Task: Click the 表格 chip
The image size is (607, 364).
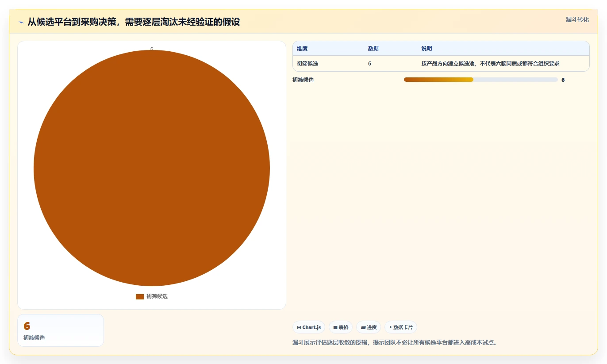Action: (x=341, y=327)
